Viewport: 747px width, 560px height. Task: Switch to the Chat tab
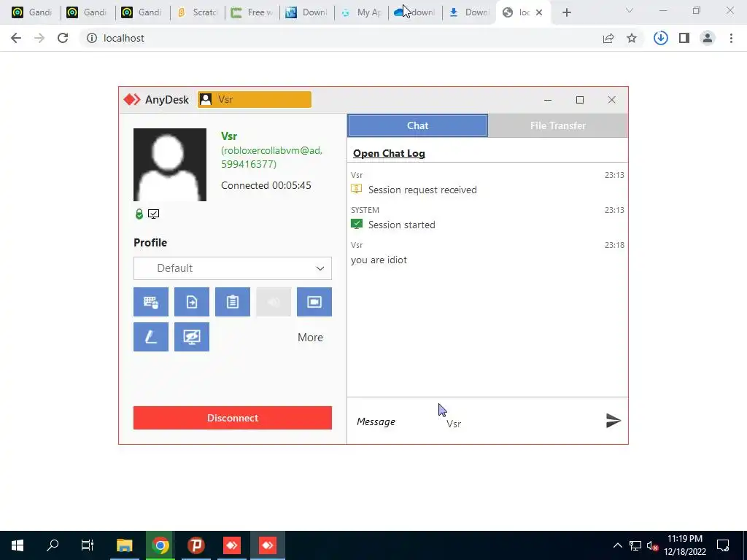coord(417,125)
